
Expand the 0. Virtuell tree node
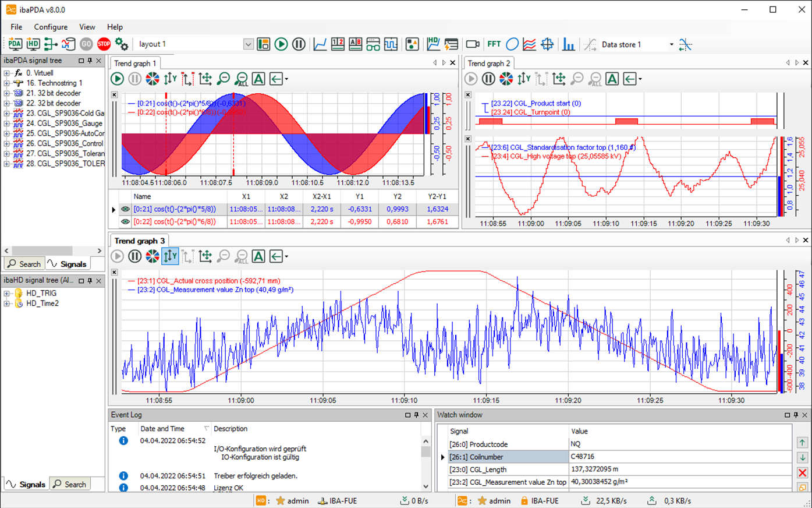[6, 73]
